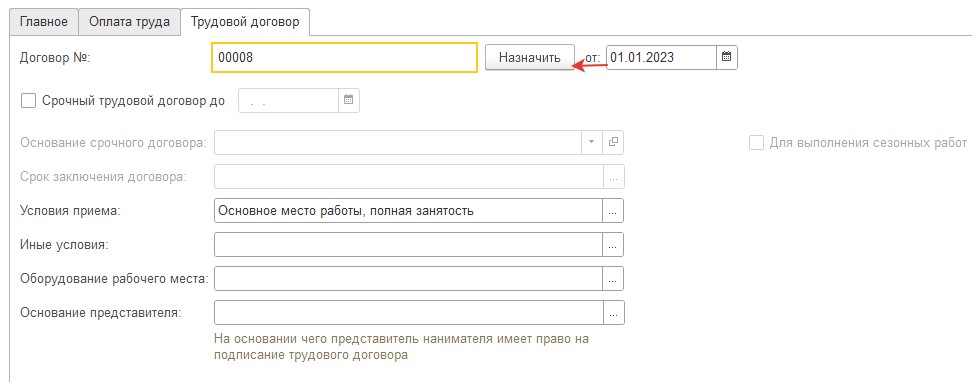Click Оборудование рабочего места text field
This screenshot has height=382, width=972.
[x=408, y=278]
